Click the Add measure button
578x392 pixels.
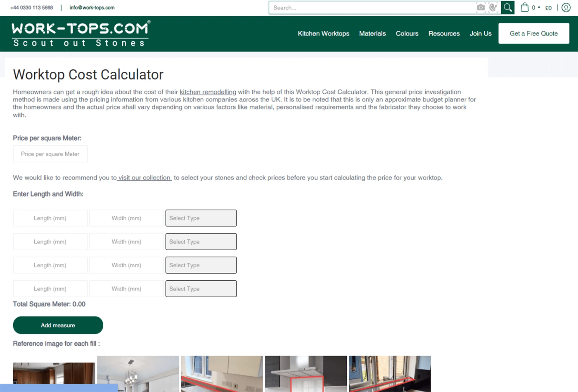[58, 325]
